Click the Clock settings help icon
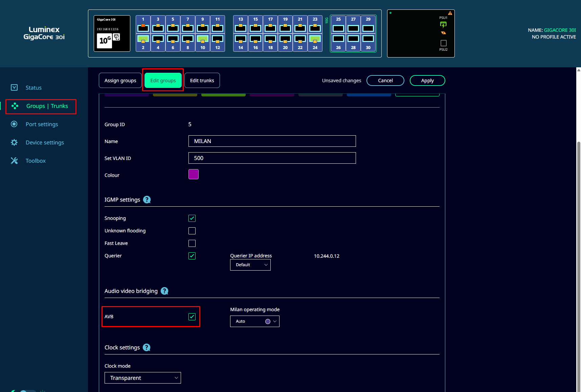Viewport: 581px width, 392px height. [x=147, y=348]
